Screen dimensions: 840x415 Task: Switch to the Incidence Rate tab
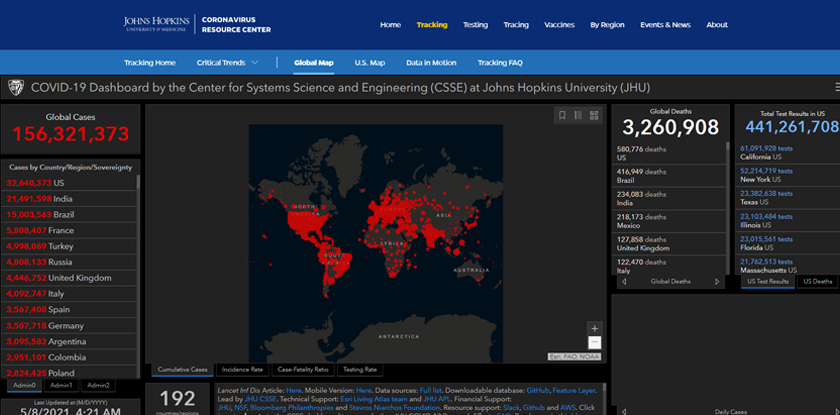pos(242,369)
